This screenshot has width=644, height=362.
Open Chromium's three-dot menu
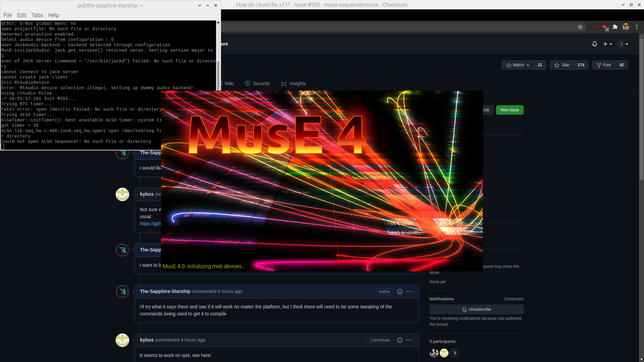(x=637, y=27)
